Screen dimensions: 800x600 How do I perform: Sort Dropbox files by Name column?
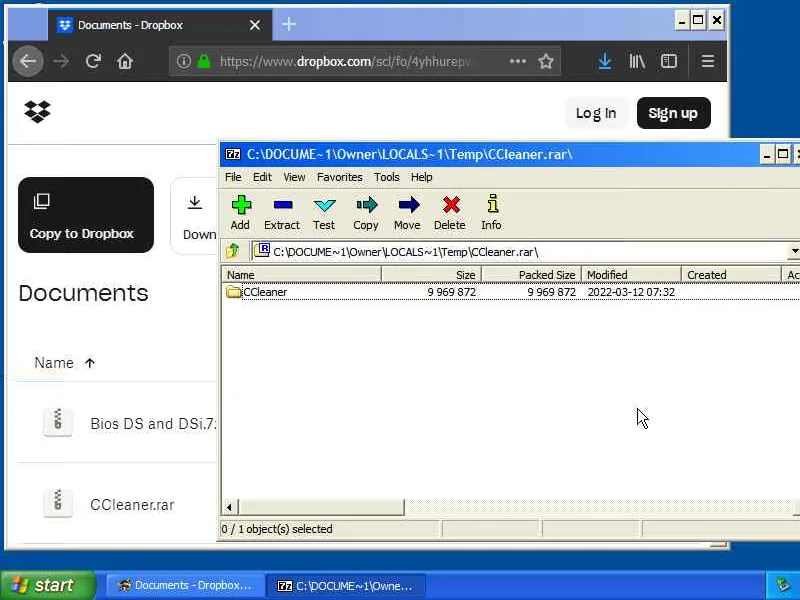click(x=64, y=363)
